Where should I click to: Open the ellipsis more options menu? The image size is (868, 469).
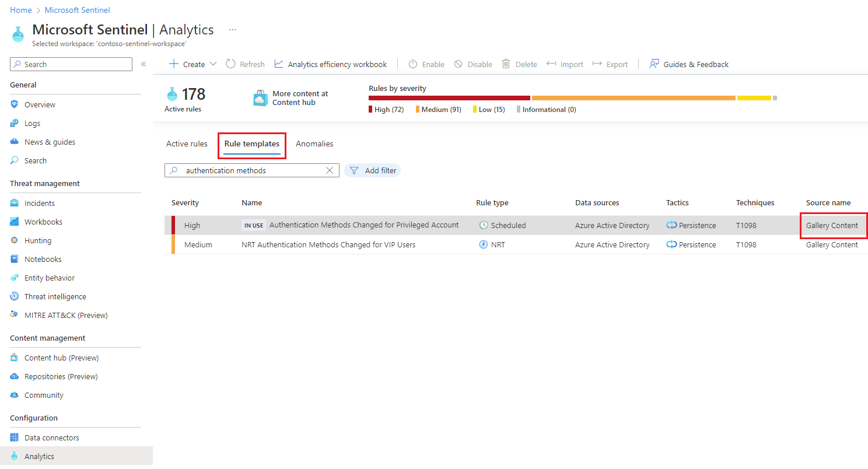click(x=233, y=30)
